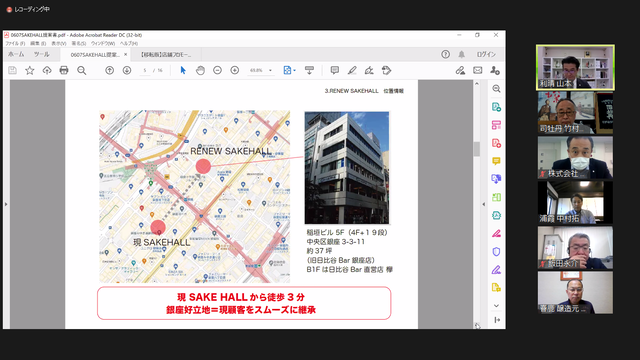Open fit page options dropdown arrow

(x=294, y=71)
